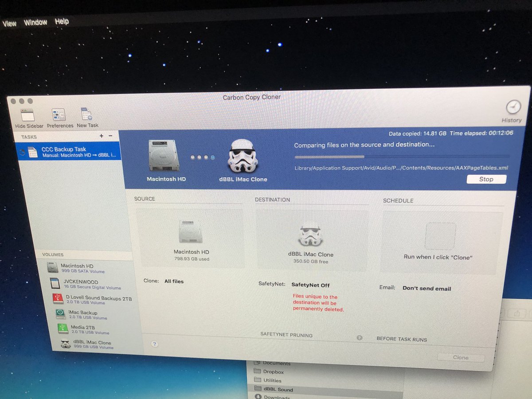The width and height of the screenshot is (532, 399).
Task: Open the Help menu
Action: click(x=62, y=21)
